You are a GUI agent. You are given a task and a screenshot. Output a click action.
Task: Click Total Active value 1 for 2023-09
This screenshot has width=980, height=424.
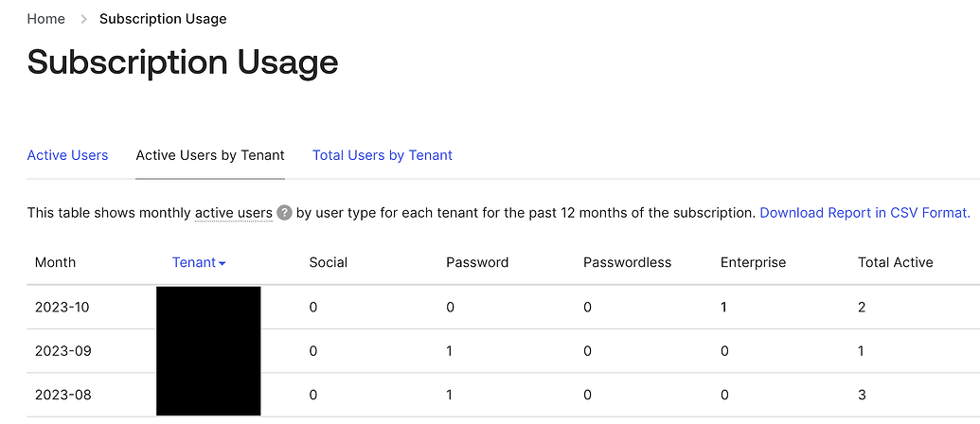862,351
